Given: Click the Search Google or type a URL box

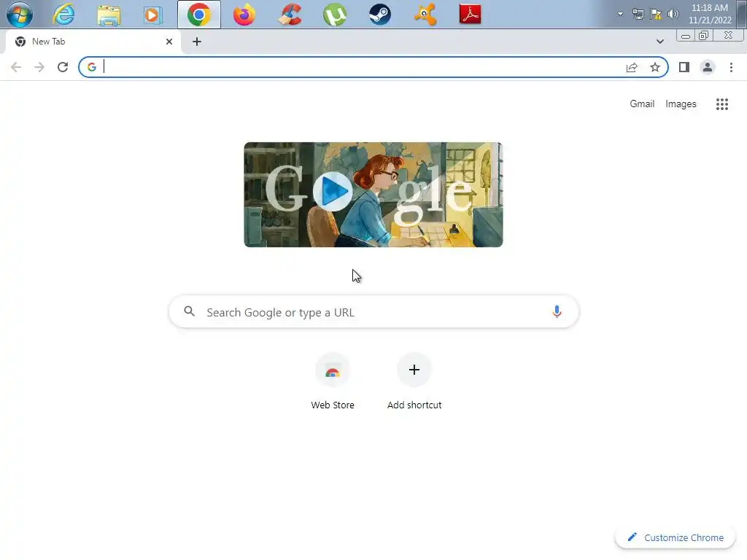Looking at the screenshot, I should click(373, 312).
